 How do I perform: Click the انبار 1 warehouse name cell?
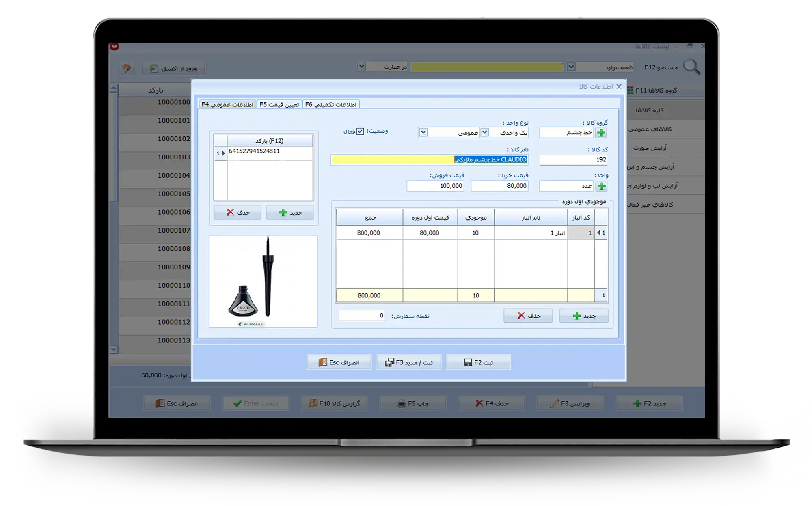(x=531, y=233)
